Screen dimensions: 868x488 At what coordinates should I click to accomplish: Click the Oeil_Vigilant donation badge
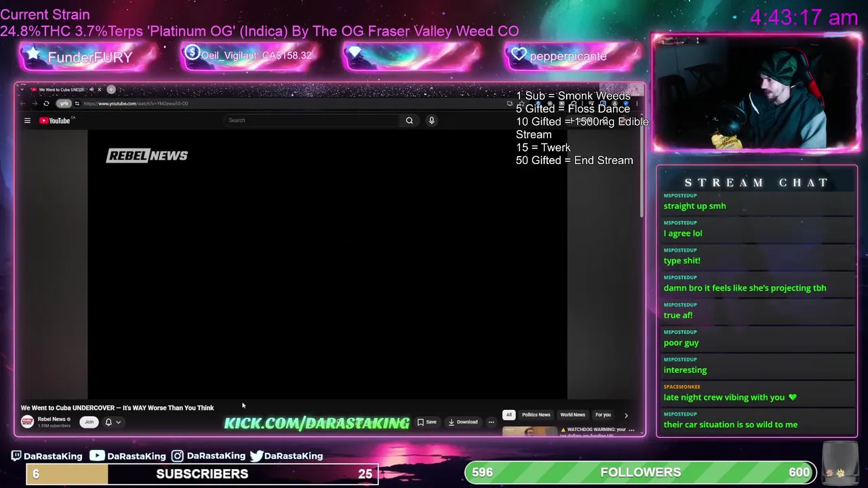250,56
